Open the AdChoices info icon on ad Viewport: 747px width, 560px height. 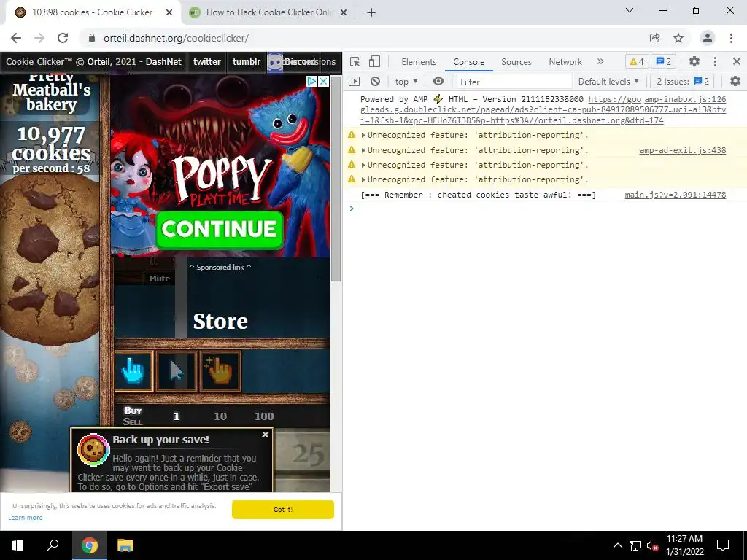click(x=312, y=81)
